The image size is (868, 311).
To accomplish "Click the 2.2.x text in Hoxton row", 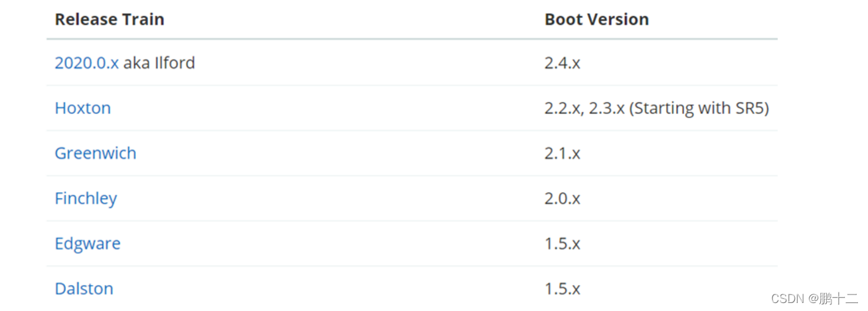I will point(561,108).
